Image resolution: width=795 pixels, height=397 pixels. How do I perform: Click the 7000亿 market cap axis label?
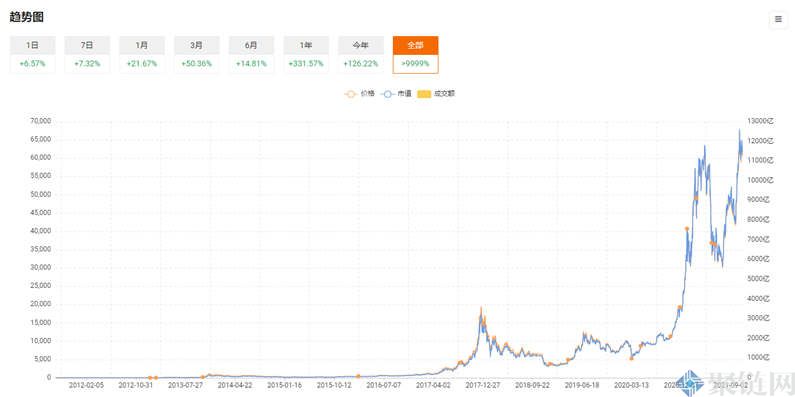click(758, 239)
